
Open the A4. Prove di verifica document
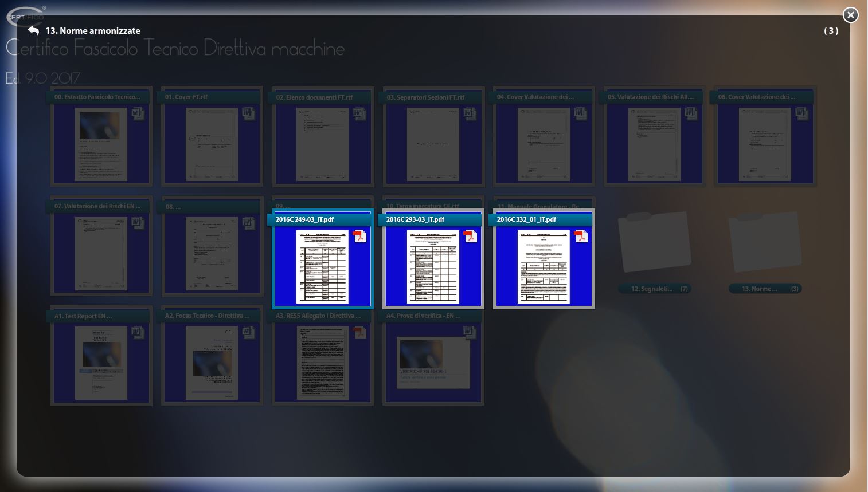(433, 362)
